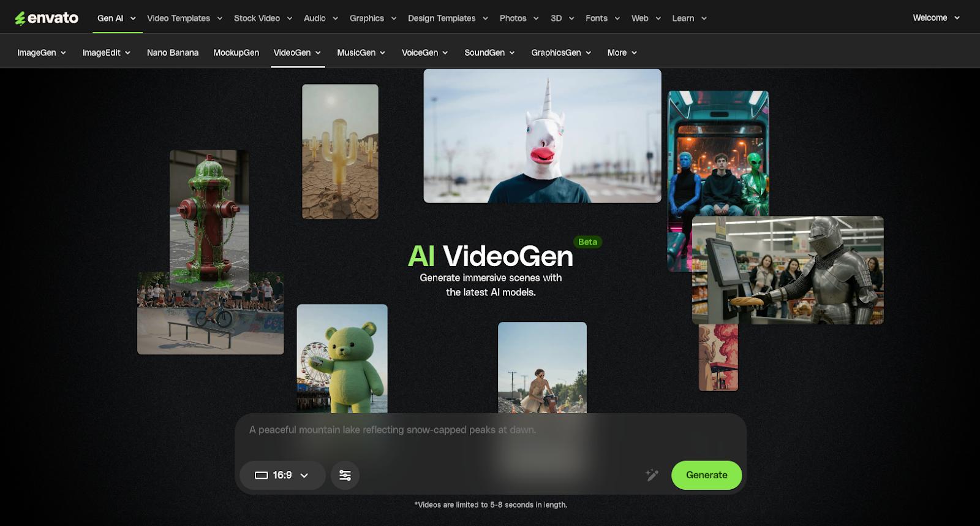
Task: Open the Fonts menu
Action: pyautogui.click(x=603, y=18)
